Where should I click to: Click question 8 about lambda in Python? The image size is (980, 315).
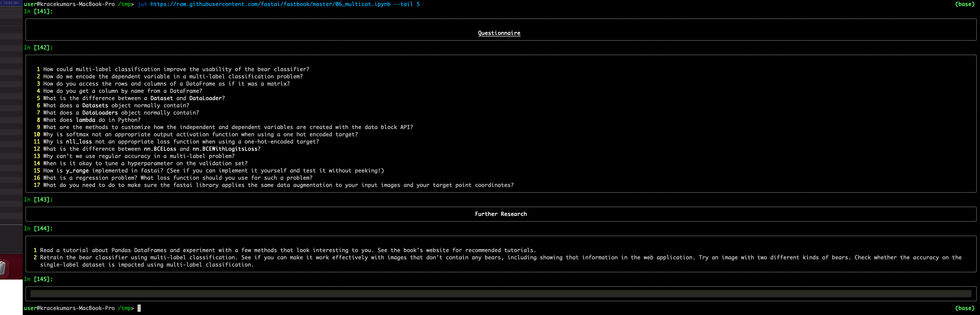tap(91, 120)
